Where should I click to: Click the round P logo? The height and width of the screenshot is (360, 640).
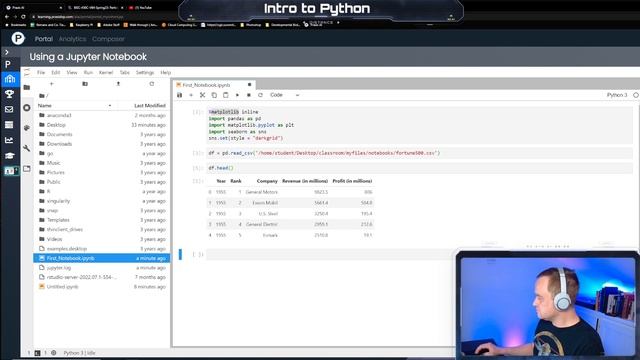click(x=18, y=38)
